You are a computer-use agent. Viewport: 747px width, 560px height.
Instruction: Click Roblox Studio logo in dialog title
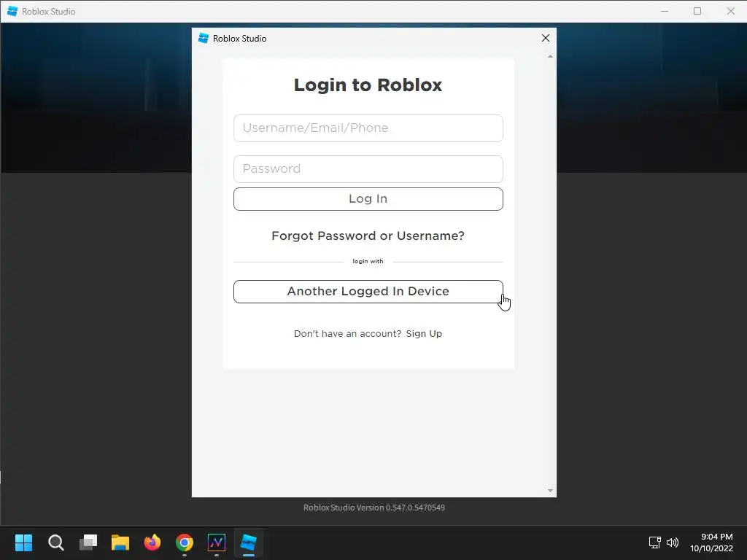[x=204, y=38]
